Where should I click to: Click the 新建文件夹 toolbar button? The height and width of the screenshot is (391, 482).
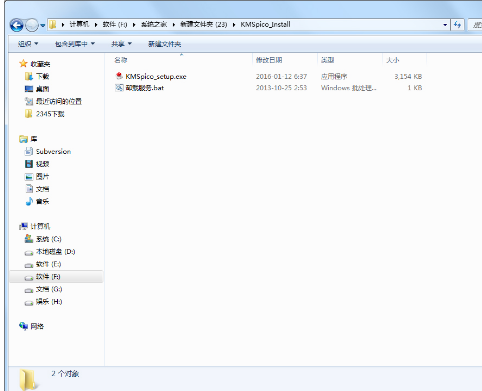pyautogui.click(x=164, y=44)
